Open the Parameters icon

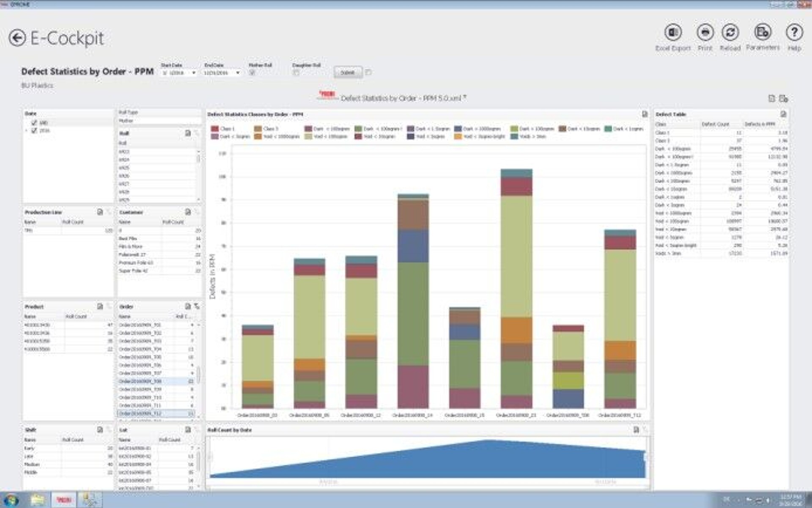click(763, 32)
